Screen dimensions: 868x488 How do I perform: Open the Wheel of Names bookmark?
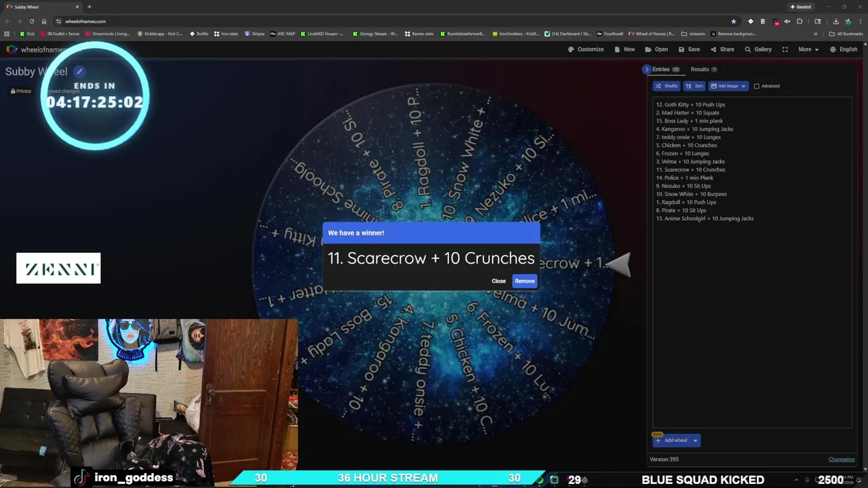coord(652,33)
